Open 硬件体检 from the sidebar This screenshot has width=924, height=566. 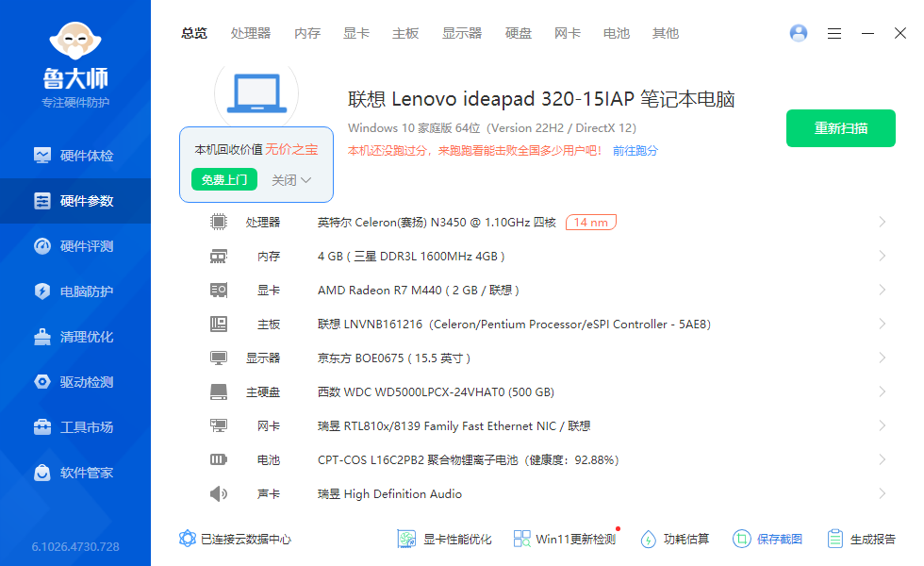click(x=74, y=156)
